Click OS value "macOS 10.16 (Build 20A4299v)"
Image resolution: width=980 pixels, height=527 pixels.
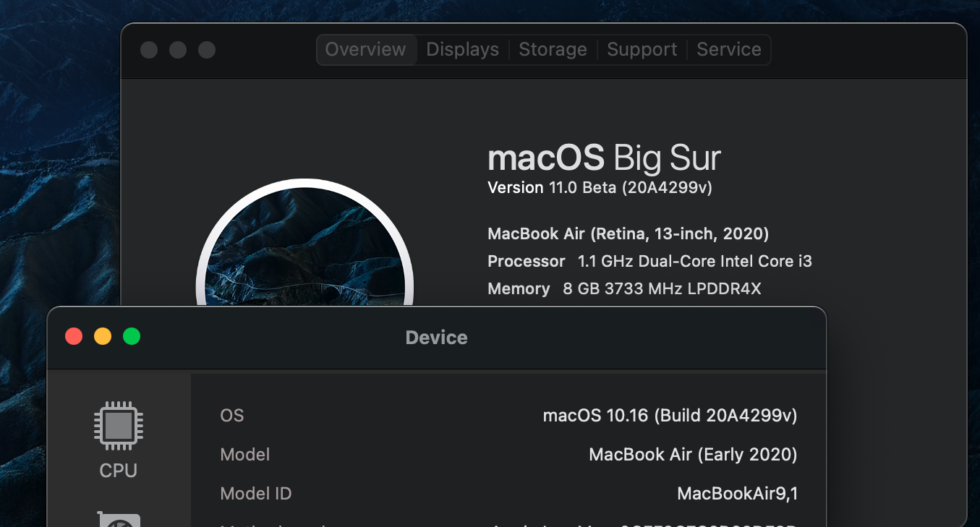tap(670, 416)
